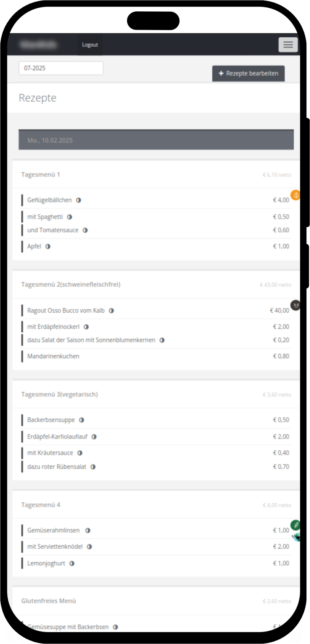Click info beside dazu Salat der Saison
310x644 pixels.
coord(162,340)
